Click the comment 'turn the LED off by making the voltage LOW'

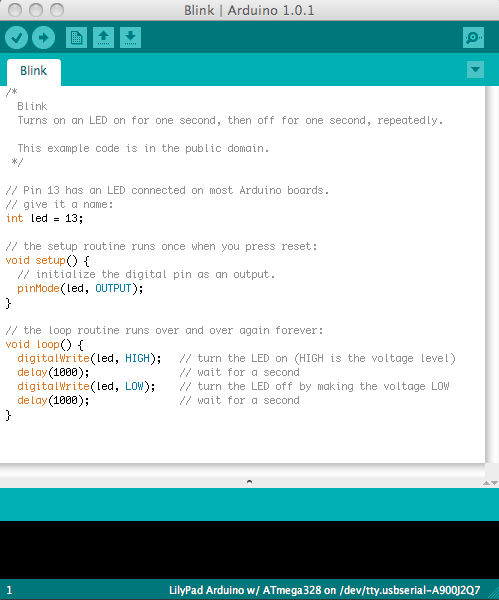pyautogui.click(x=323, y=386)
